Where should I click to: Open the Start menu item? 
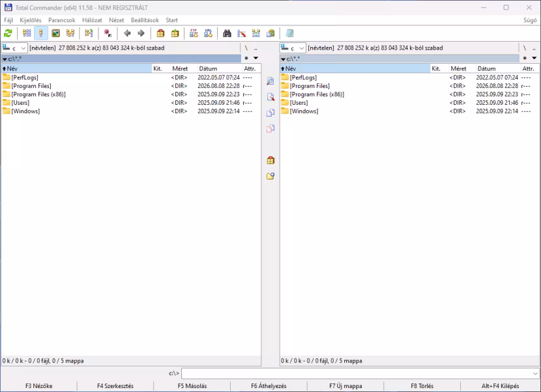click(171, 20)
